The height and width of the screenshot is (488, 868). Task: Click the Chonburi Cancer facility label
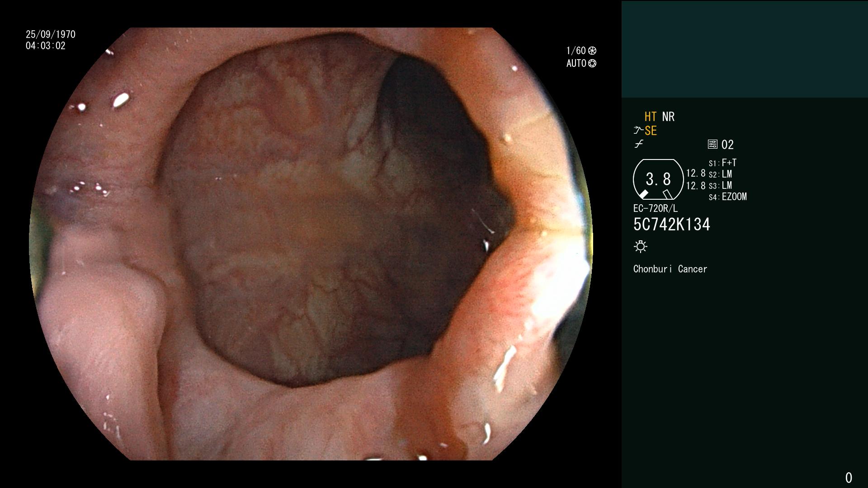[670, 269]
